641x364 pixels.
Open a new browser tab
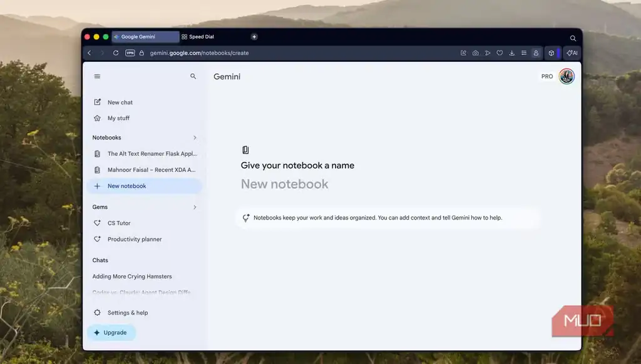click(x=254, y=37)
